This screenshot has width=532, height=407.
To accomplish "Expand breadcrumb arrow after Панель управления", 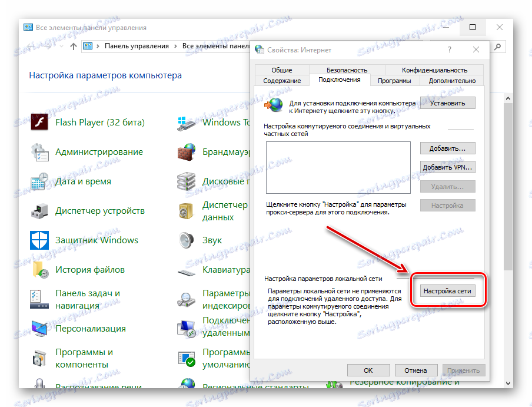I will pyautogui.click(x=175, y=46).
